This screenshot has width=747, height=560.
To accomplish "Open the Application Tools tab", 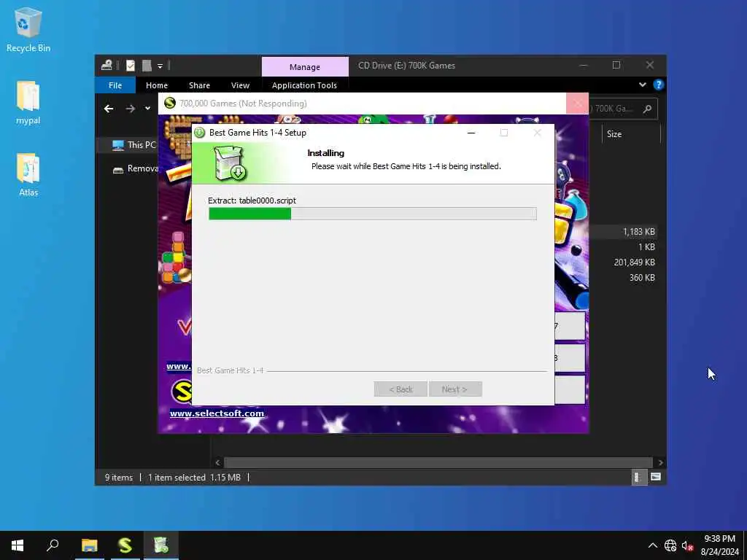I will coord(304,85).
